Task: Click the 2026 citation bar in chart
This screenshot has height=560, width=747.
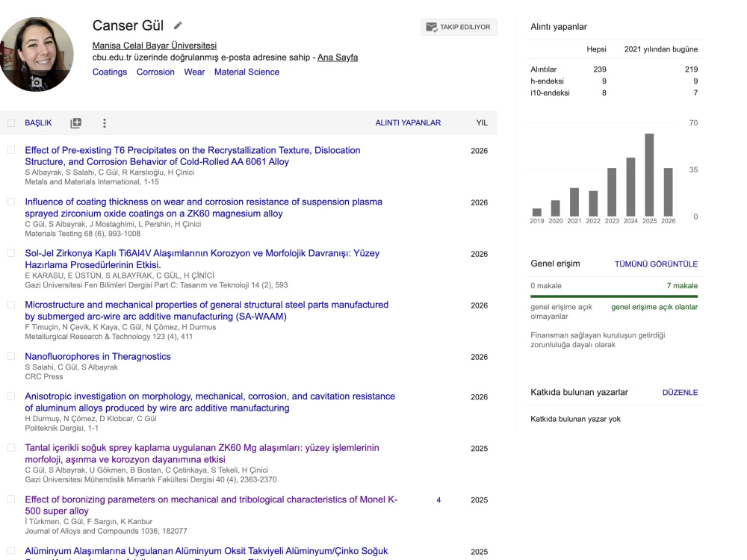Action: (x=668, y=193)
